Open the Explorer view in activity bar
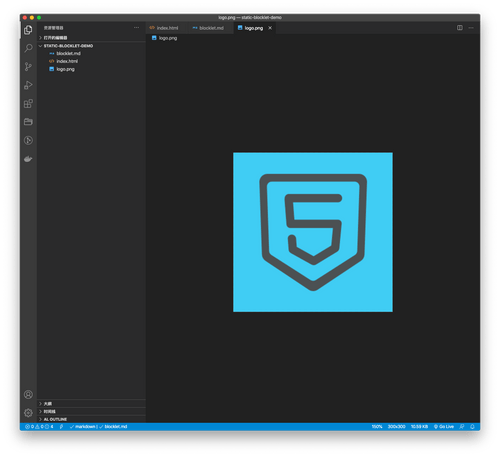Image resolution: width=500 pixels, height=457 pixels. click(x=28, y=30)
